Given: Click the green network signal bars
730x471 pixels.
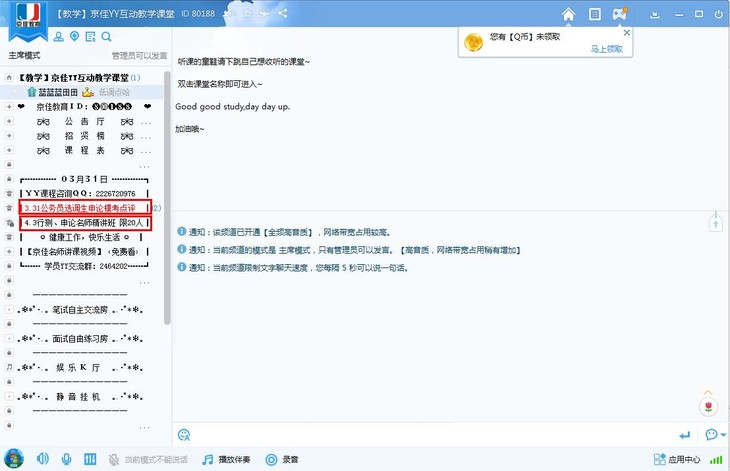Looking at the screenshot, I should click(x=716, y=460).
